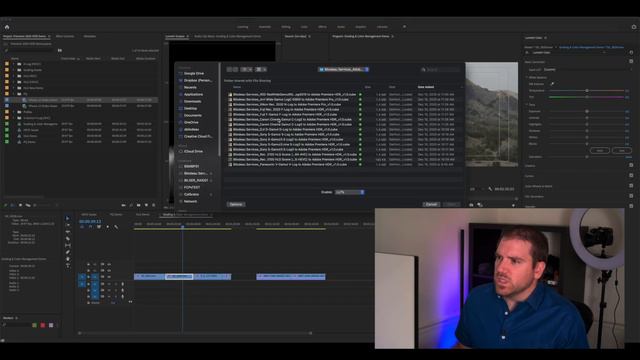Open the workspace overflow chevron menu
640x360 pixels.
(404, 27)
